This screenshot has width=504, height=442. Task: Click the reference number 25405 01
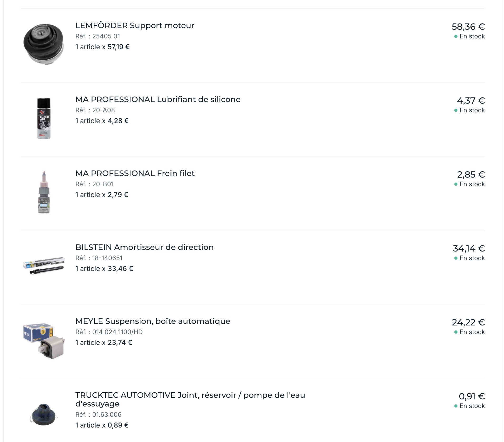tap(106, 36)
